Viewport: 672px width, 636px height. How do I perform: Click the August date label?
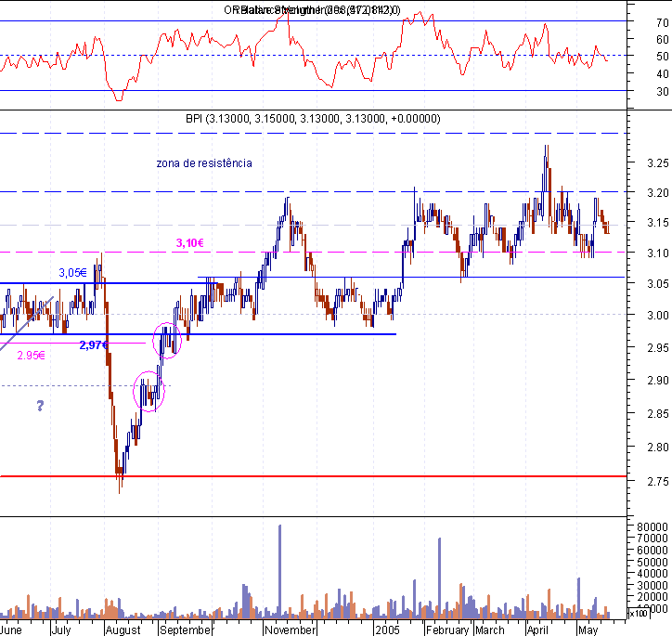123,630
